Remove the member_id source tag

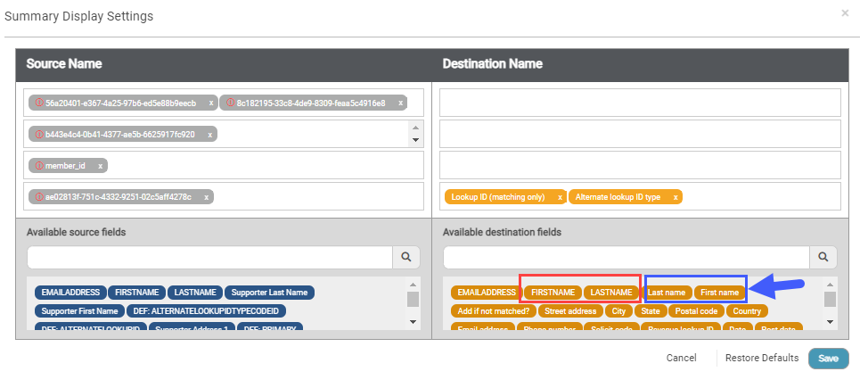pyautogui.click(x=100, y=166)
